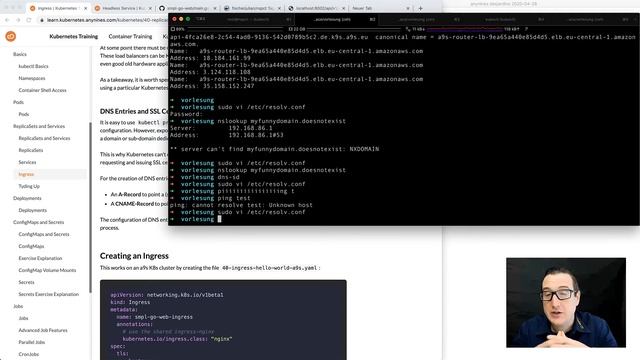This screenshot has width=640, height=360.
Task: Close the localhost browser tab
Action: tap(343, 8)
